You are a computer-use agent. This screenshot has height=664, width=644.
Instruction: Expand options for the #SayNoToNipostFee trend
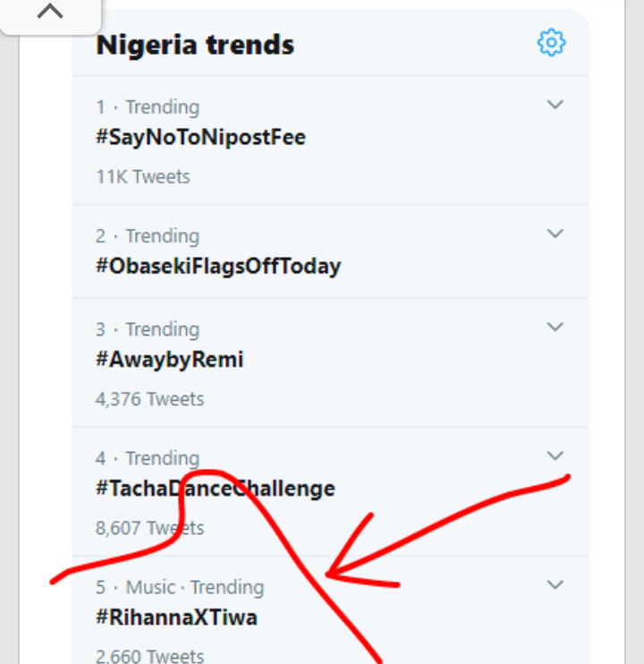pos(555,105)
